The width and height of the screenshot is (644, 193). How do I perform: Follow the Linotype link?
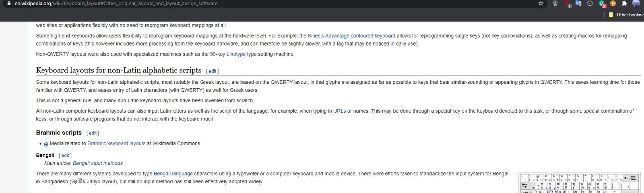coord(236,54)
